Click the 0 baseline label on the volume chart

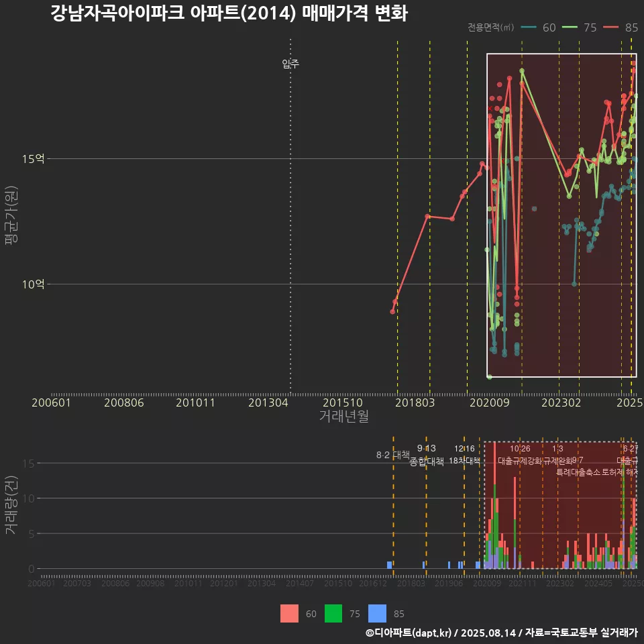pos(32,569)
